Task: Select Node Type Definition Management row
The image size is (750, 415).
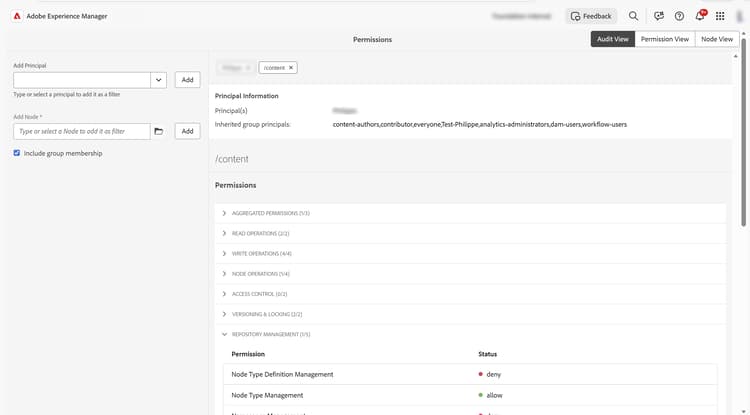Action: click(470, 374)
